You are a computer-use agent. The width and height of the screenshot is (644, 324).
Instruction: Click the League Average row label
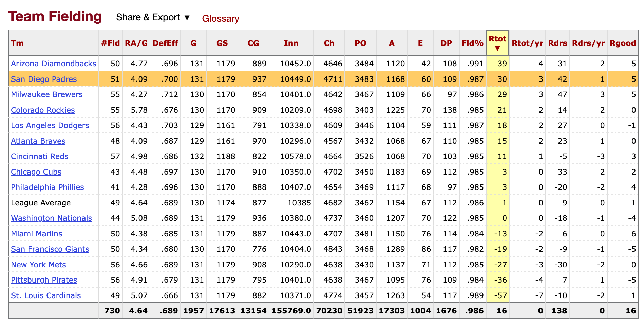(41, 203)
